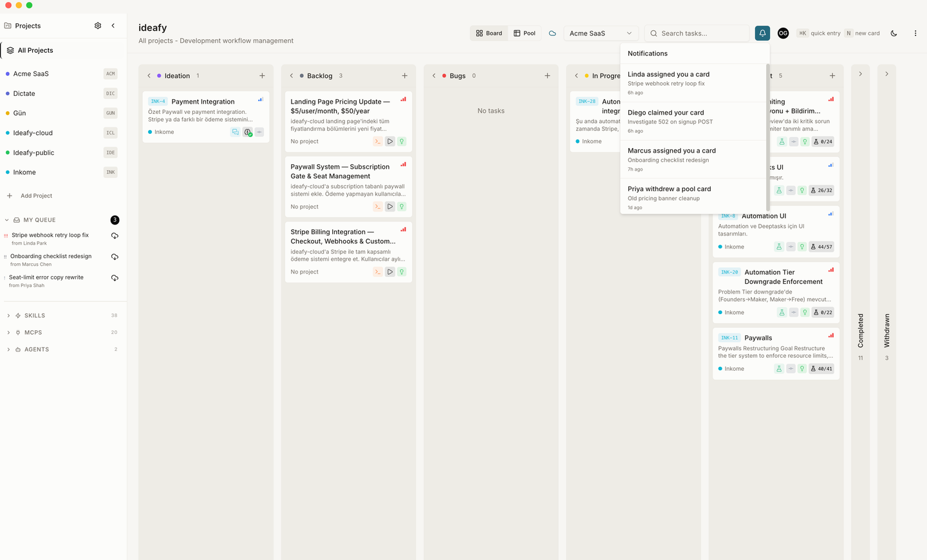Viewport: 927px width, 560px height.
Task: Add a task to Ideation column
Action: coord(262,76)
